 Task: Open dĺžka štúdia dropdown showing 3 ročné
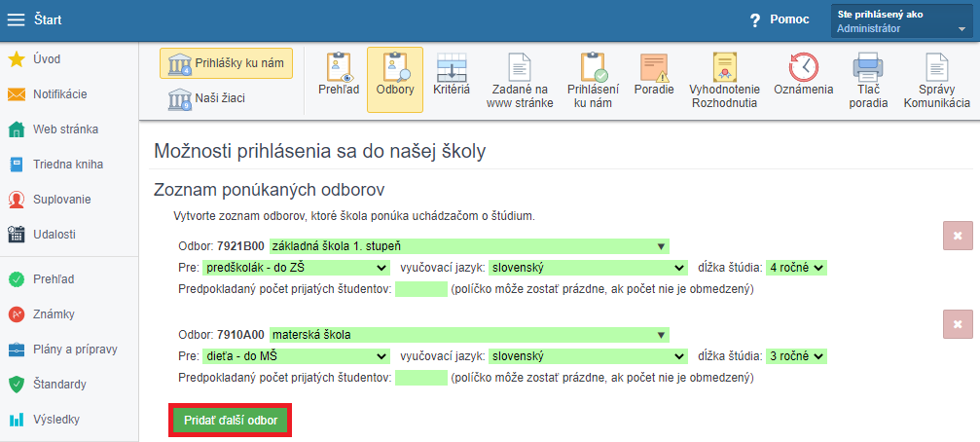(796, 356)
